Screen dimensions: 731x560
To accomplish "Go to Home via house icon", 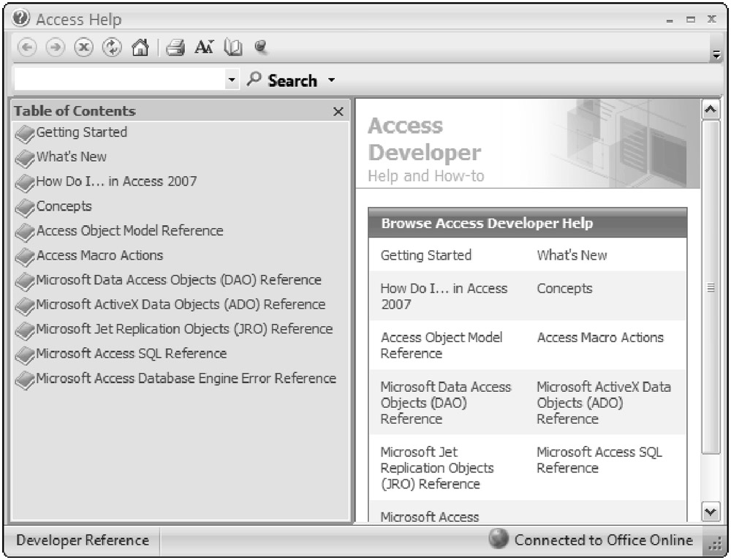I will [140, 48].
